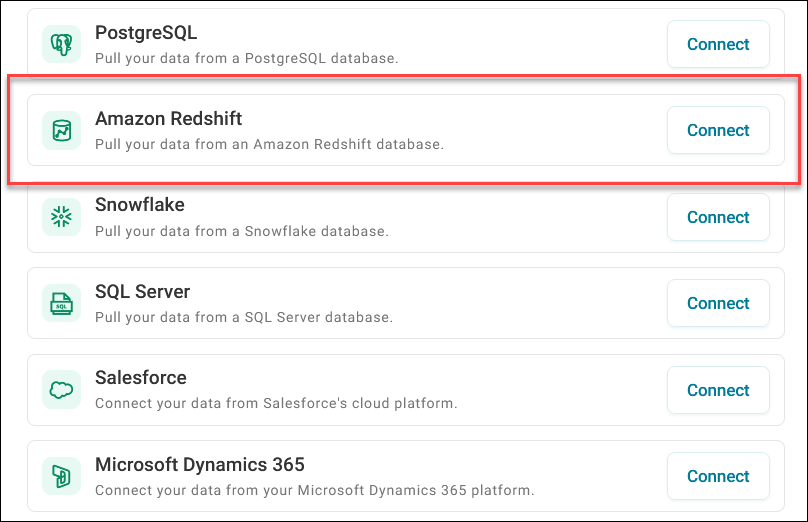
Task: Click the PostgreSQL elephant icon
Action: point(61,44)
